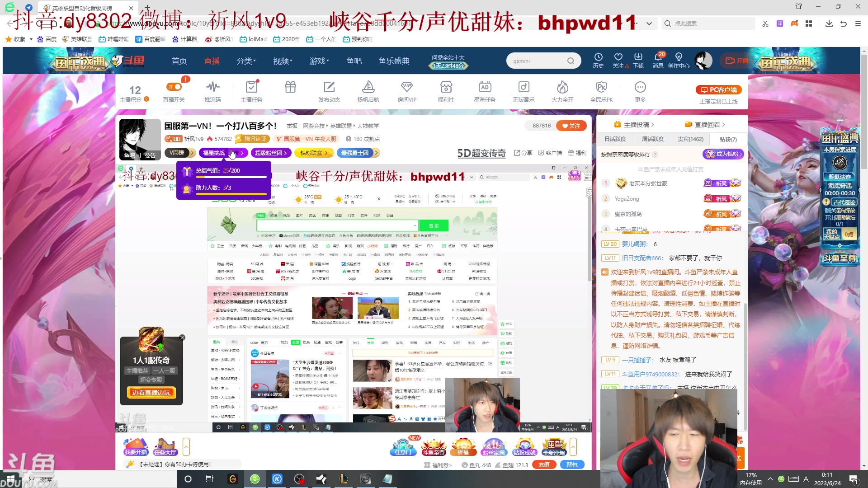Open 直播 live nav item
The height and width of the screenshot is (488, 868).
(x=212, y=61)
